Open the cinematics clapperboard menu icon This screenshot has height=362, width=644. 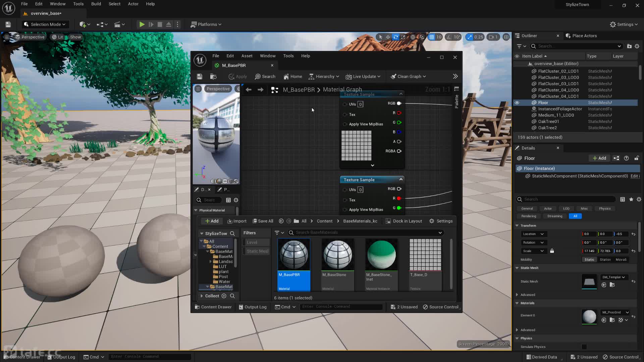(x=119, y=24)
